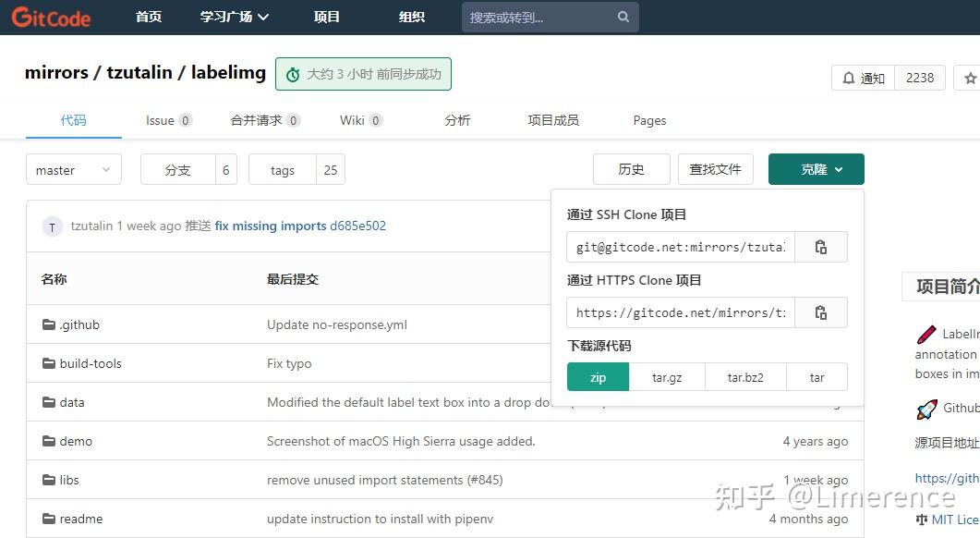The width and height of the screenshot is (980, 538).
Task: Switch to the Pages tab
Action: 649,120
